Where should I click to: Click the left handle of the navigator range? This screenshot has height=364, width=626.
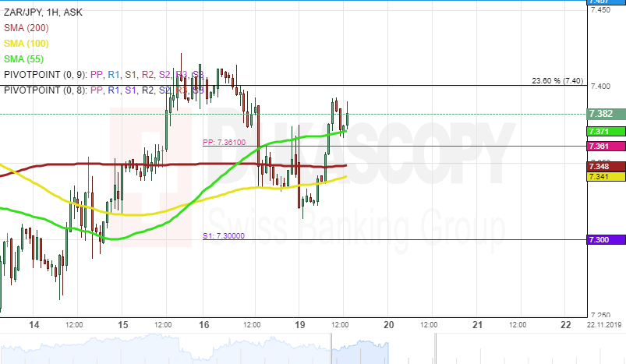tap(331, 349)
